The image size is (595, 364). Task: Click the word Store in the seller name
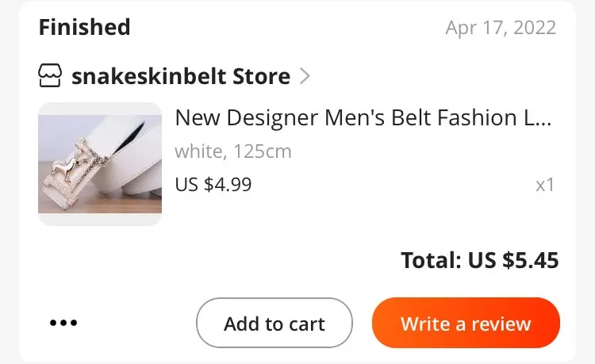261,77
